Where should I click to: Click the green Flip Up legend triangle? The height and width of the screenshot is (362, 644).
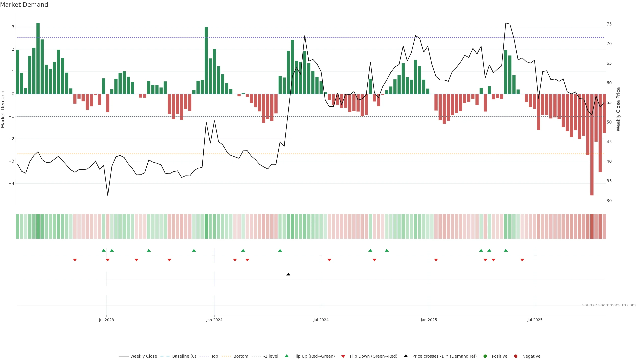[287, 356]
